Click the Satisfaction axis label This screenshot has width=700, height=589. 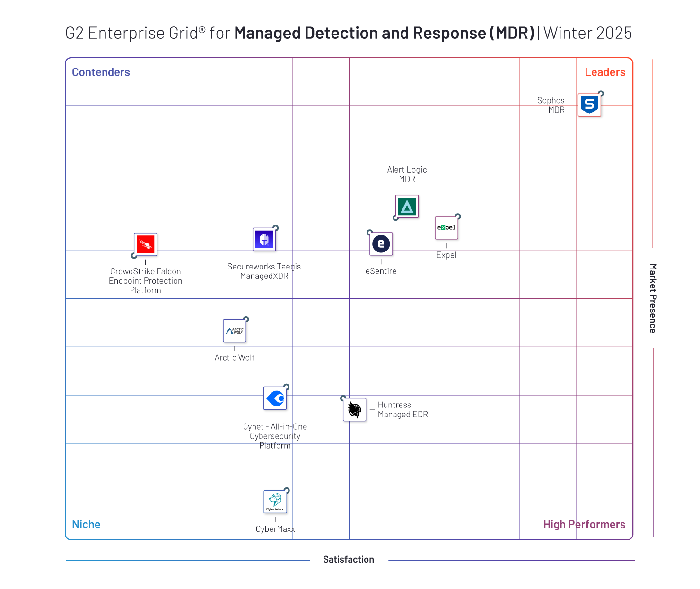click(349, 560)
